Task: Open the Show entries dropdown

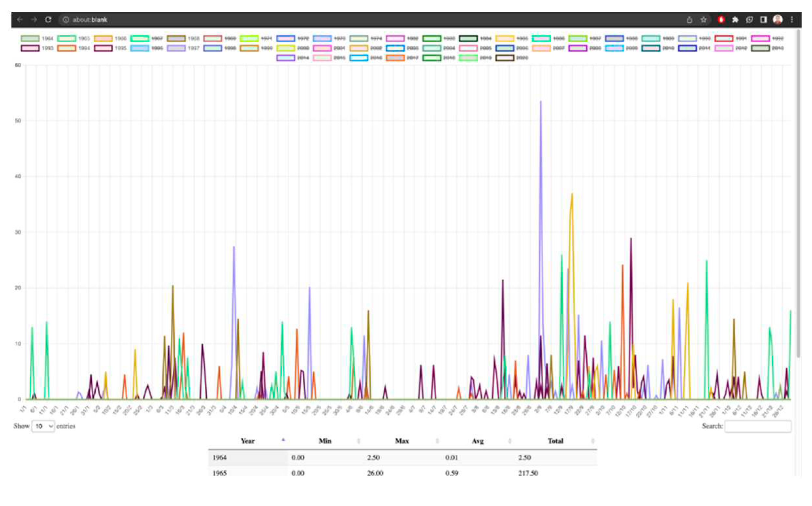Action: tap(43, 426)
